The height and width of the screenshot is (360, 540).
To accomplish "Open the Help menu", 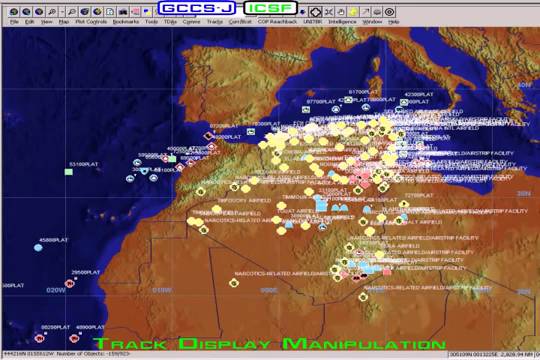I will point(393,22).
